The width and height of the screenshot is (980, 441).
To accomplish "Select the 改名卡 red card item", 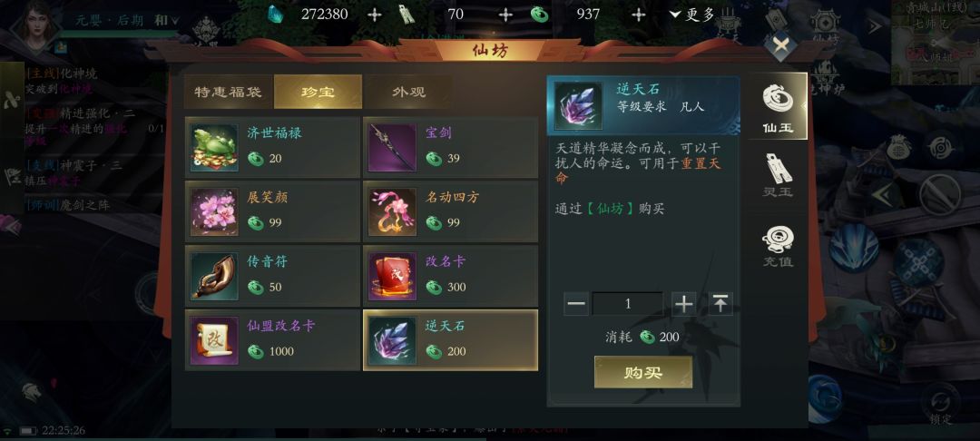I will click(x=450, y=276).
